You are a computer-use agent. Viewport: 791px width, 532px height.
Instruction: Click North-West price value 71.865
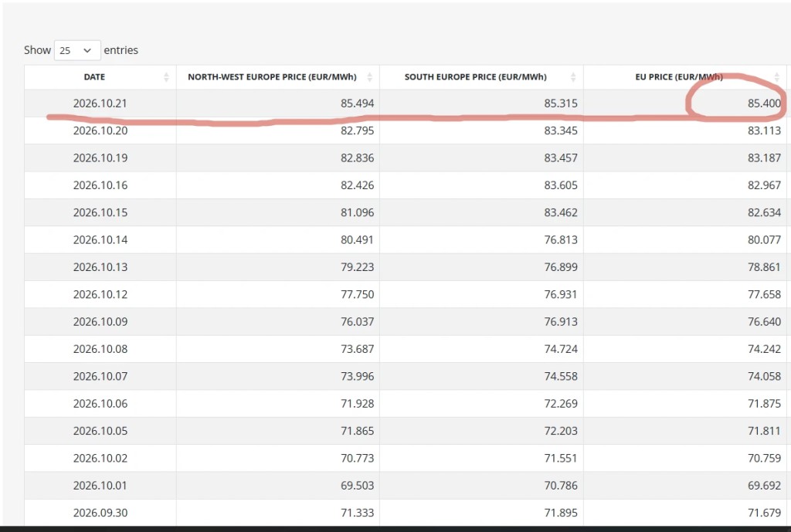point(357,430)
